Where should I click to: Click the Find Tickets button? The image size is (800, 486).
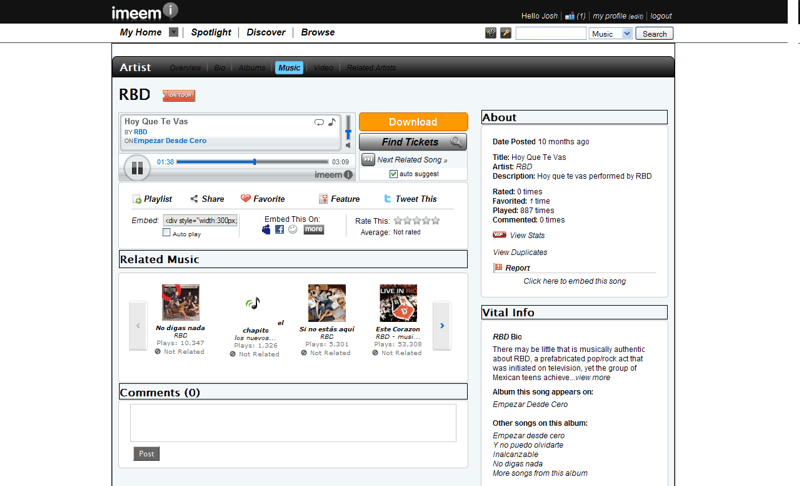(413, 142)
